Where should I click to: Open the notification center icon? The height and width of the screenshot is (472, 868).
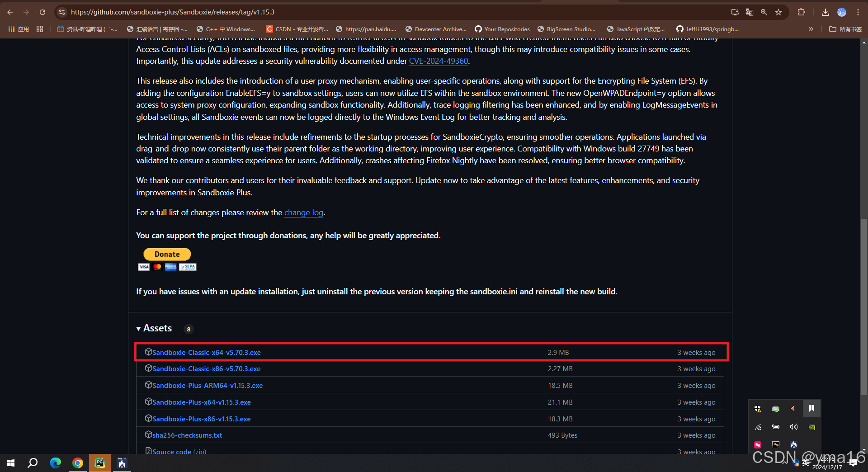tap(853, 463)
